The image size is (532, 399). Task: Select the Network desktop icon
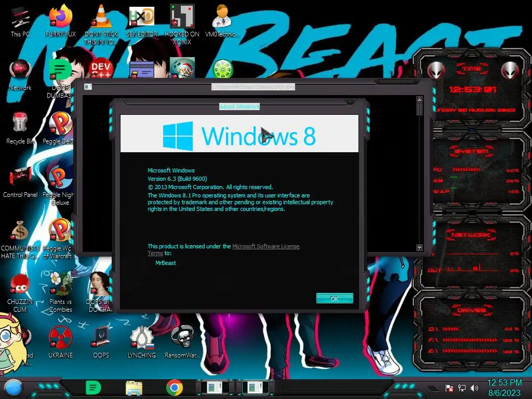click(20, 75)
